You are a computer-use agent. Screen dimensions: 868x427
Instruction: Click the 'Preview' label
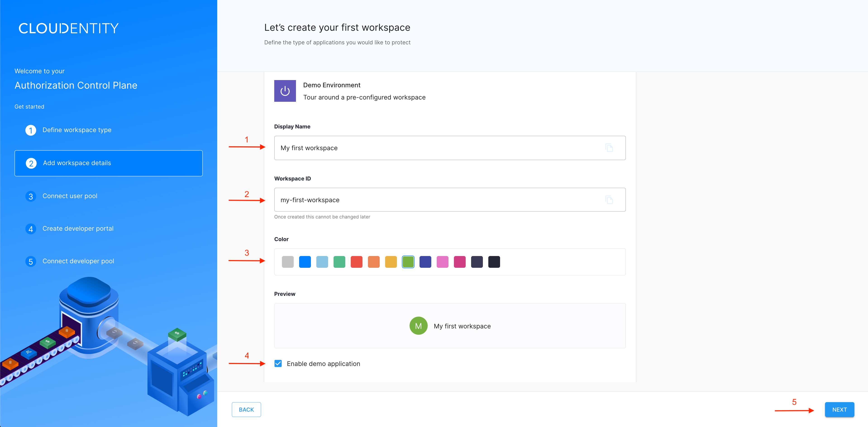click(285, 294)
